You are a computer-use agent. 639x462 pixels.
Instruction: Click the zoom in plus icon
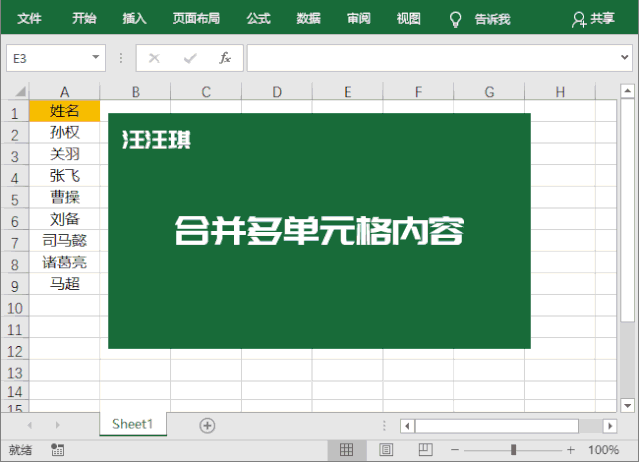(x=585, y=450)
